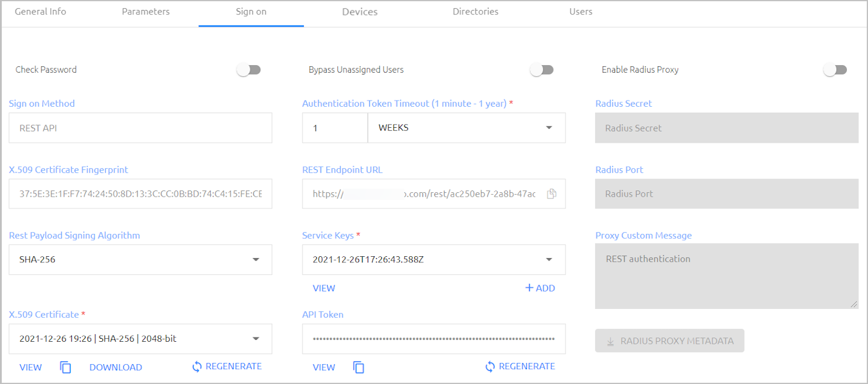Regenerate the API Token
The width and height of the screenshot is (868, 384).
pyautogui.click(x=520, y=367)
